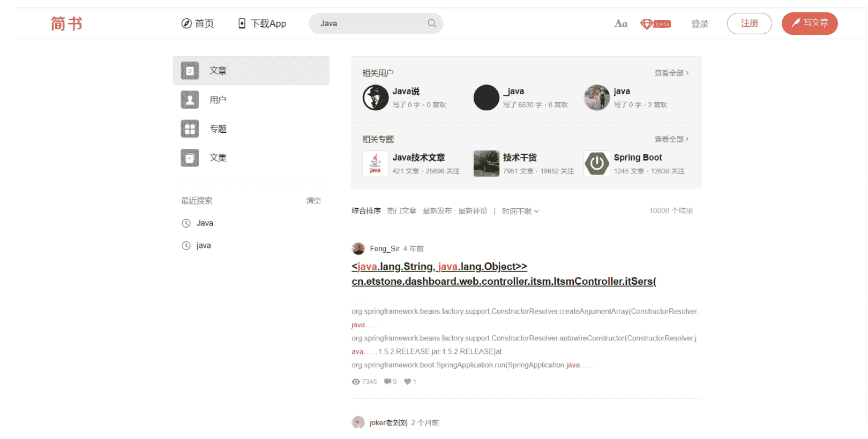868x439 pixels.
Task: Expand 查看全部 for related users
Action: pos(671,73)
